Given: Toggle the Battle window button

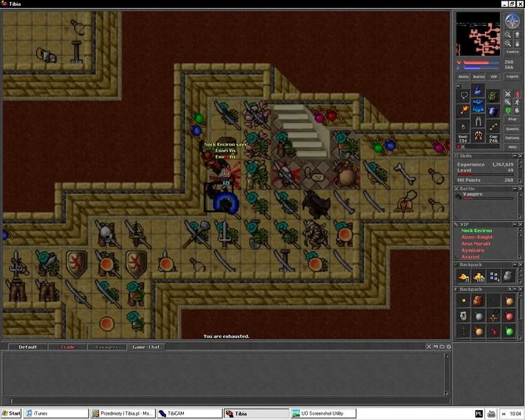Looking at the screenshot, I should (x=479, y=77).
